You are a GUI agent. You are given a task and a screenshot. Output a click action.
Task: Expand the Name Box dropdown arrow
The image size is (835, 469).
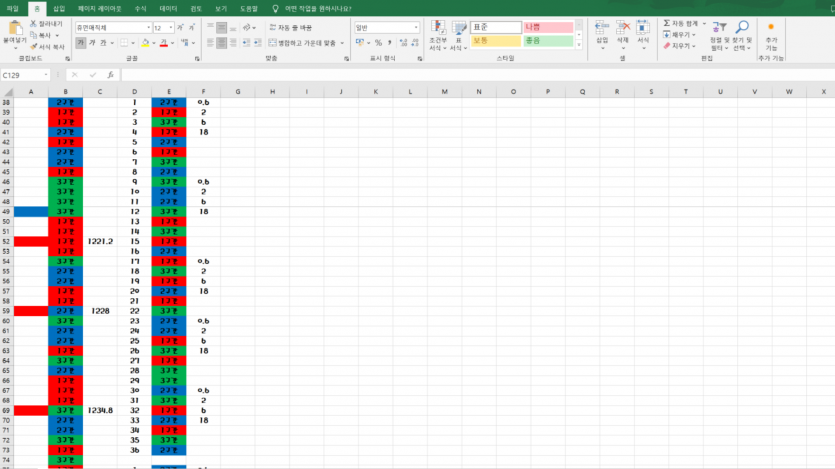pyautogui.click(x=46, y=75)
